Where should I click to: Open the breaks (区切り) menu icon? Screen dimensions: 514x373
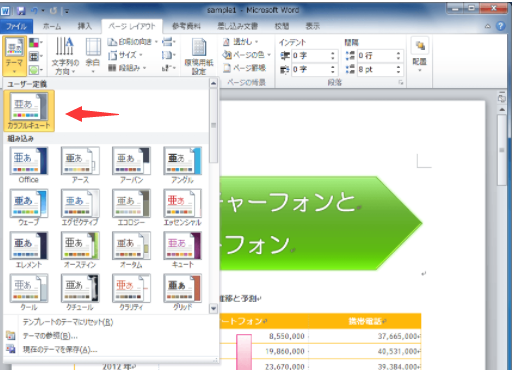169,42
